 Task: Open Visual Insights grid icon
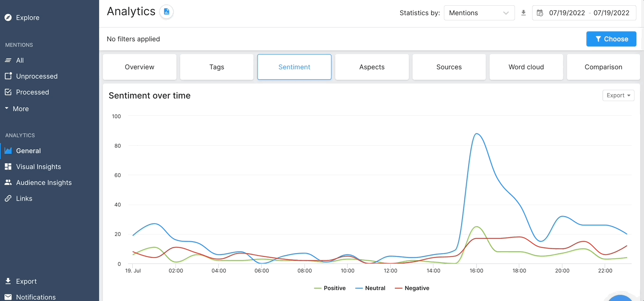8,167
